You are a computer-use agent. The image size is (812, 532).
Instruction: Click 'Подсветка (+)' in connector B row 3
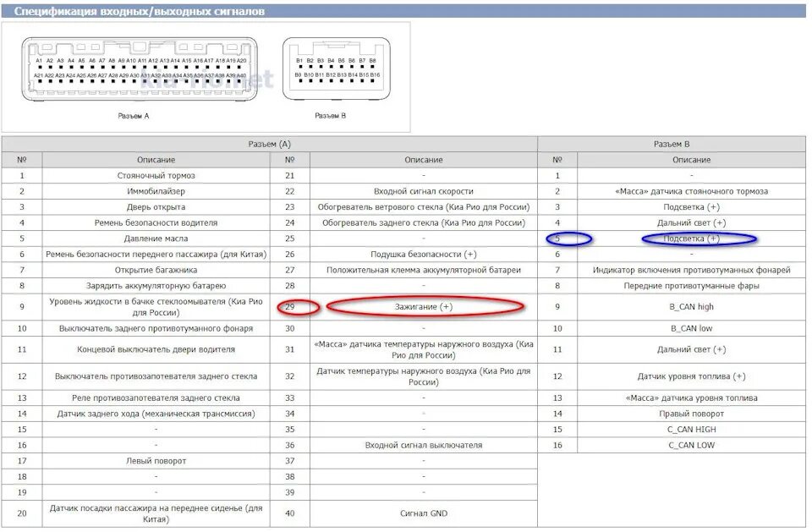(691, 206)
